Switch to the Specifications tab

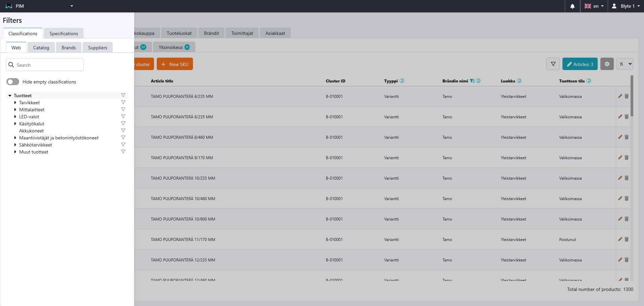[x=63, y=34]
